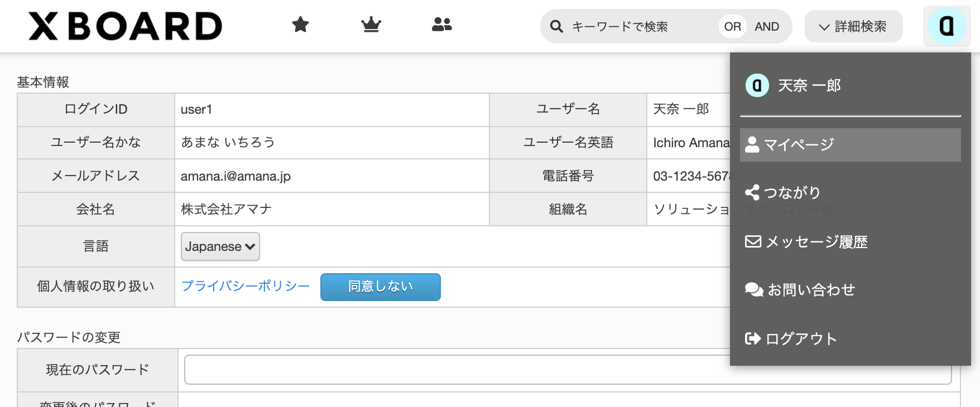The height and width of the screenshot is (407, 980).
Task: Click the ログアウト exit icon
Action: (753, 338)
